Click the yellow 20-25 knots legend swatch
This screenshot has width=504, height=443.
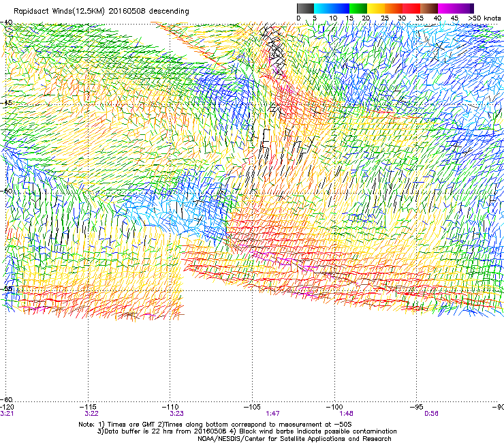coord(376,8)
